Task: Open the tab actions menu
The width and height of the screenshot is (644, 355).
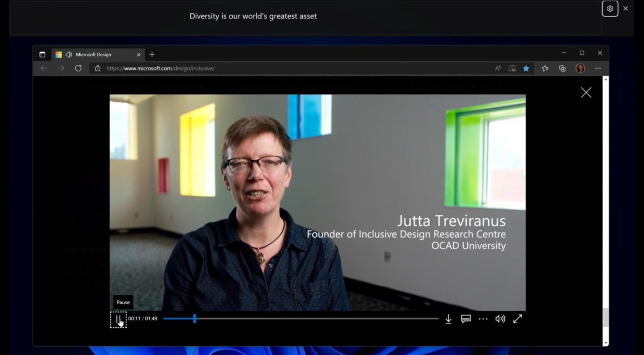Action: coord(42,55)
